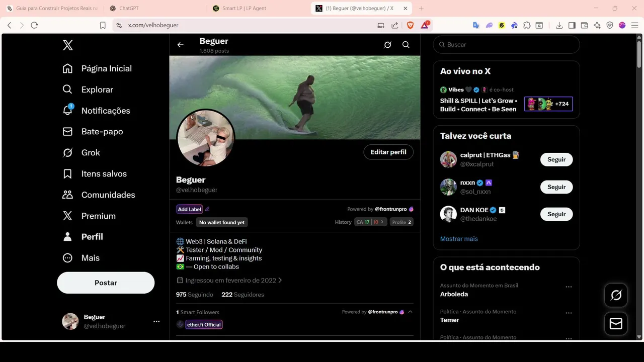644x362 pixels.
Task: Open the Shill & SPILL live space
Action: pyautogui.click(x=478, y=105)
